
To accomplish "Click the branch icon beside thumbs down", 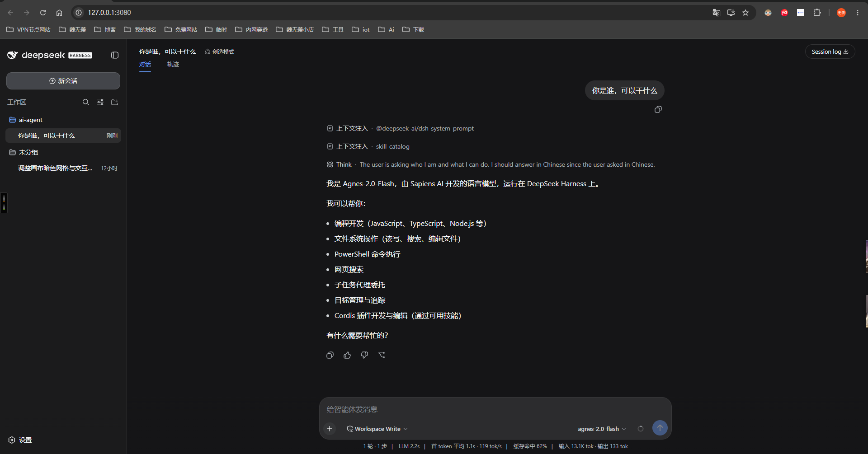I will (382, 355).
